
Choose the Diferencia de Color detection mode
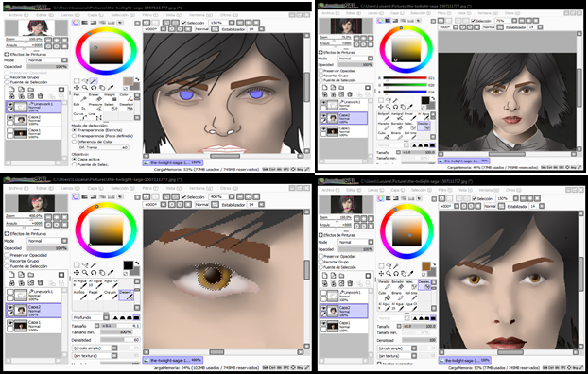pyautogui.click(x=93, y=142)
